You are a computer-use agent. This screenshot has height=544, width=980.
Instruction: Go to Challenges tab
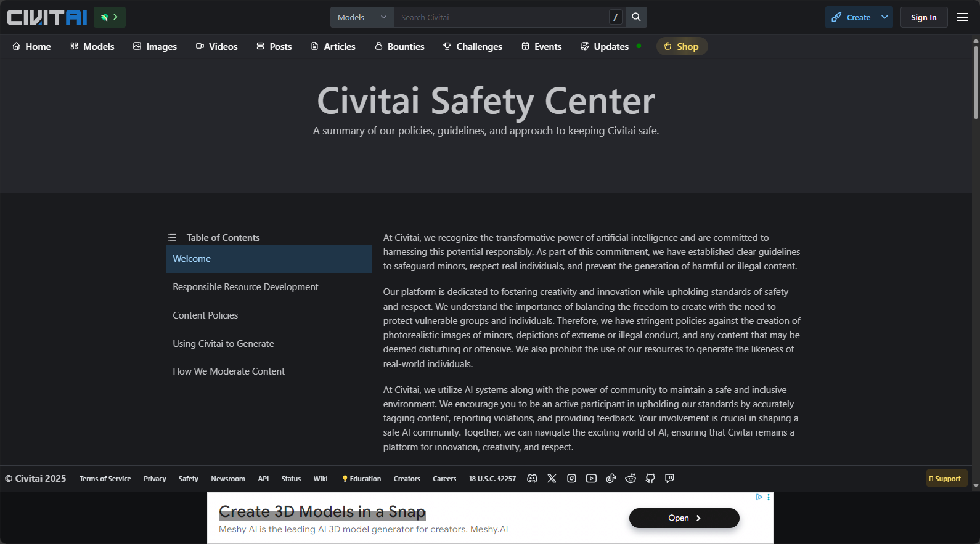473,47
